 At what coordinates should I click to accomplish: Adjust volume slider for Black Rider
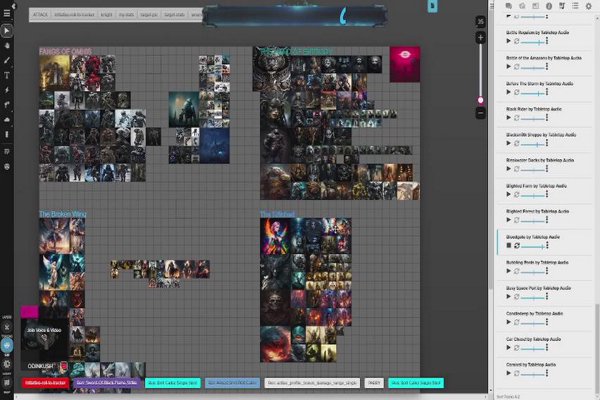[x=533, y=118]
